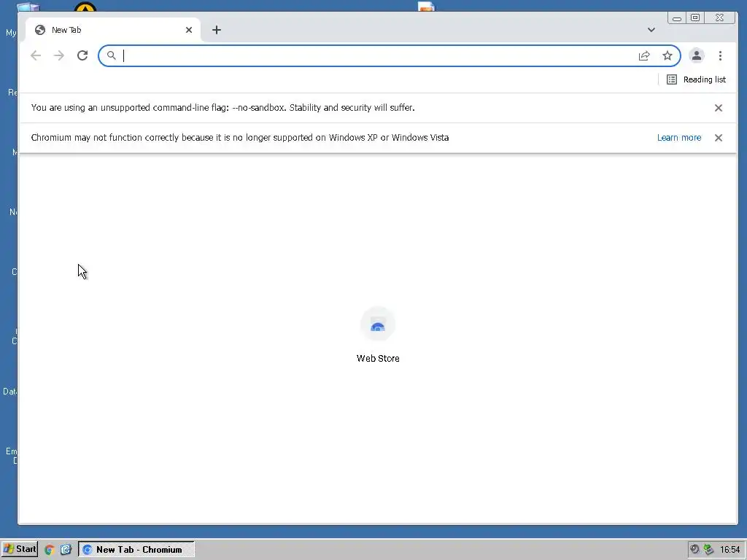Click the network tray icon

click(x=708, y=550)
